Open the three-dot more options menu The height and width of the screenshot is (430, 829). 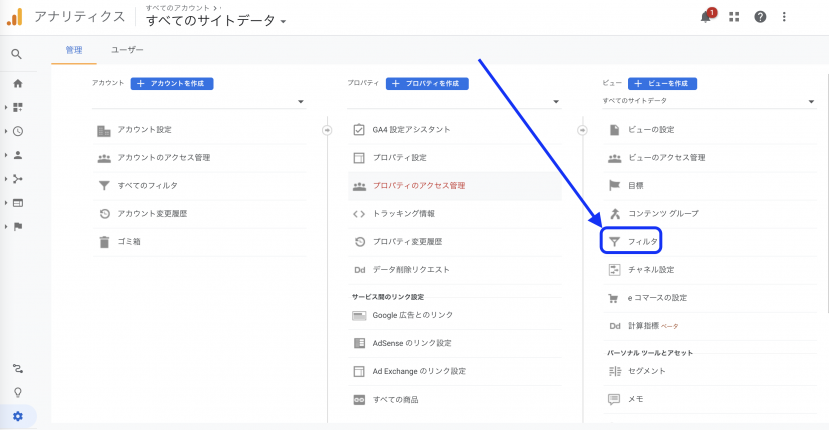point(785,17)
